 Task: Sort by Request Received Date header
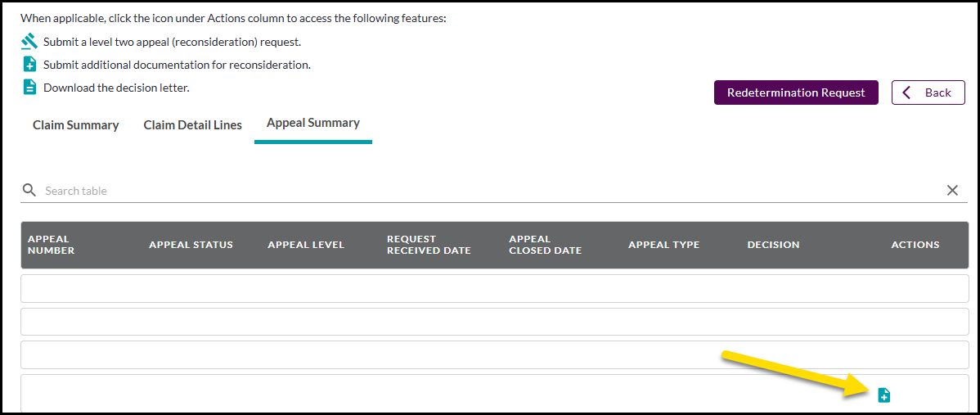[428, 245]
